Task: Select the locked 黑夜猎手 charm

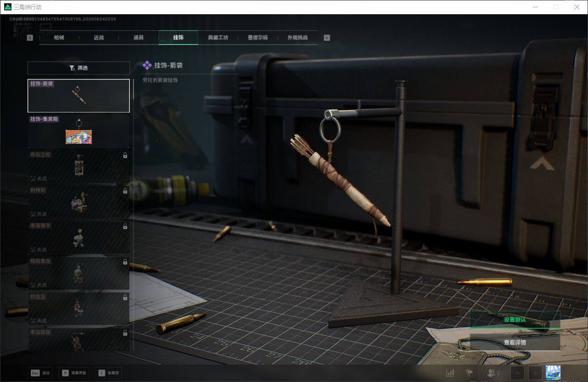Action: (x=78, y=237)
